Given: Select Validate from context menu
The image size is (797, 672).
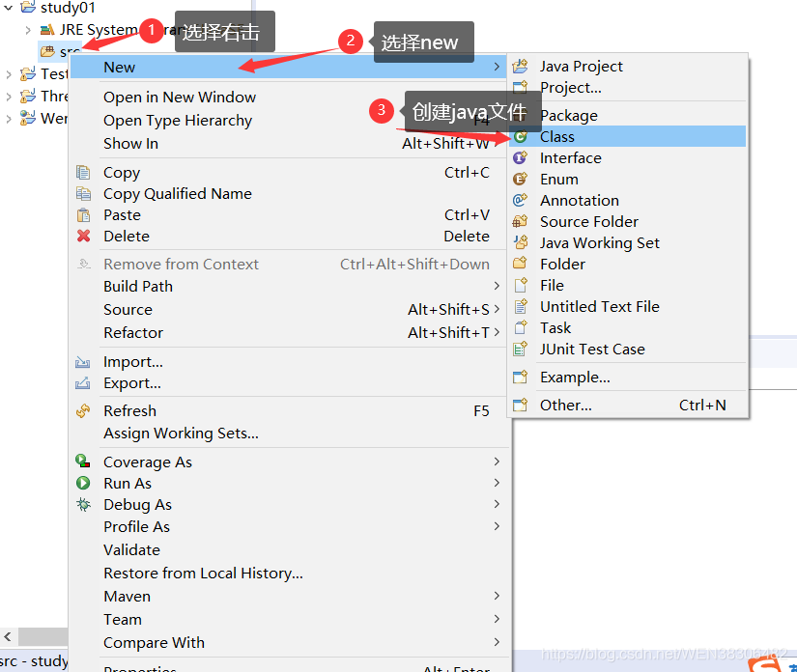Looking at the screenshot, I should coord(131,550).
